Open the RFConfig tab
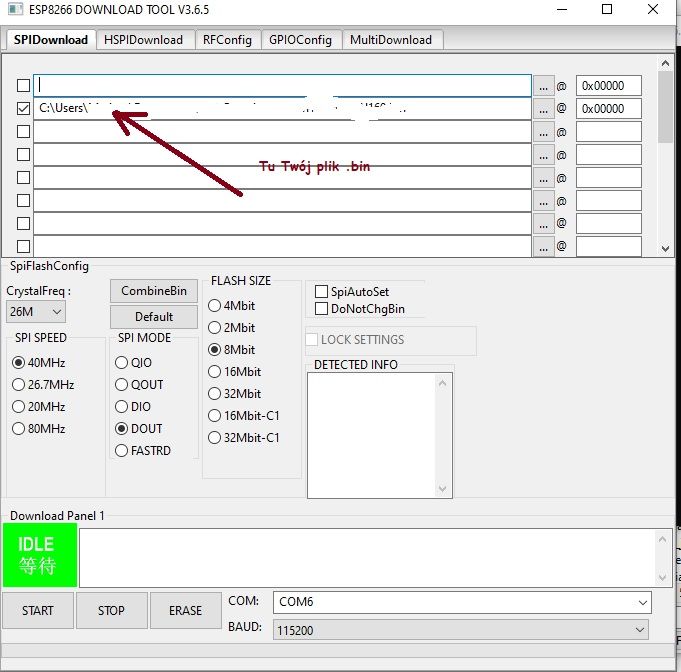This screenshot has height=672, width=681. click(x=227, y=40)
